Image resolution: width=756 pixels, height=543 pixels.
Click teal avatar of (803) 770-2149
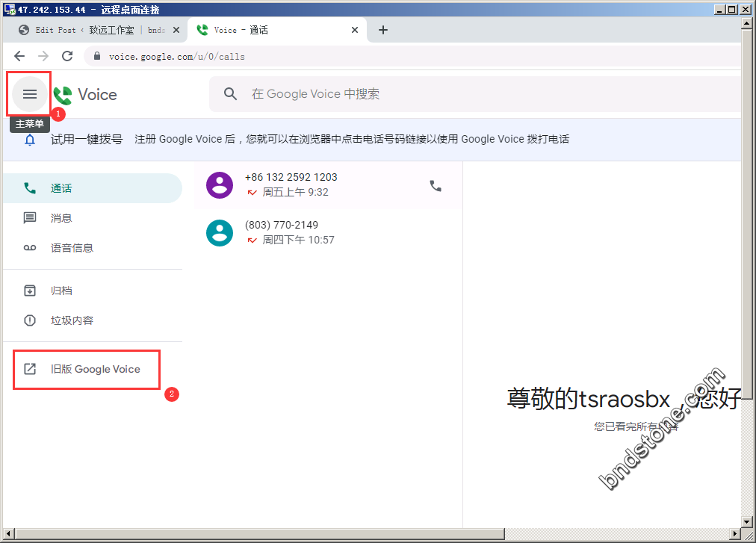[220, 233]
